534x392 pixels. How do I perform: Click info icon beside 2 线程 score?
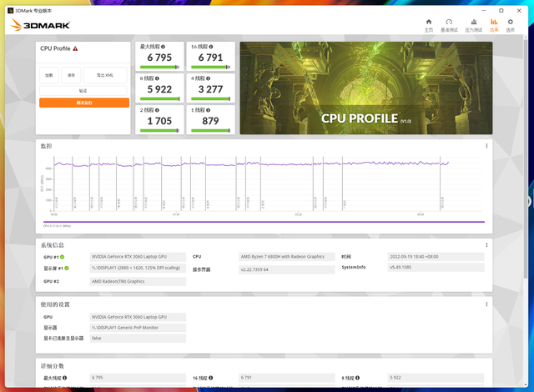[157, 110]
